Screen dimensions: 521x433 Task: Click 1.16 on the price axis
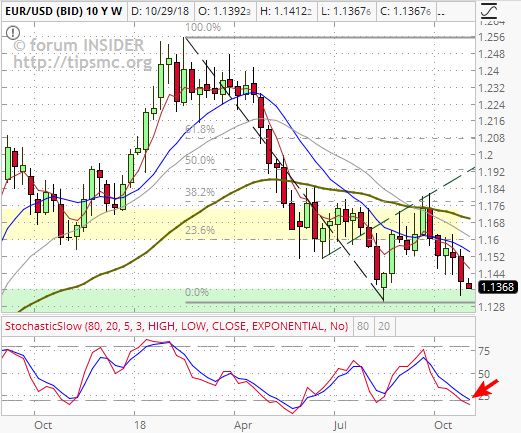pyautogui.click(x=488, y=240)
